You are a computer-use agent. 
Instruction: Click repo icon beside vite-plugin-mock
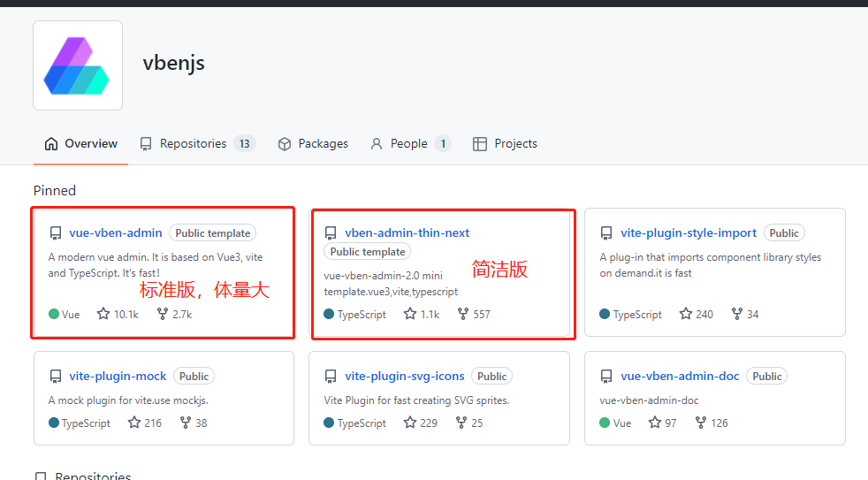pyautogui.click(x=56, y=377)
